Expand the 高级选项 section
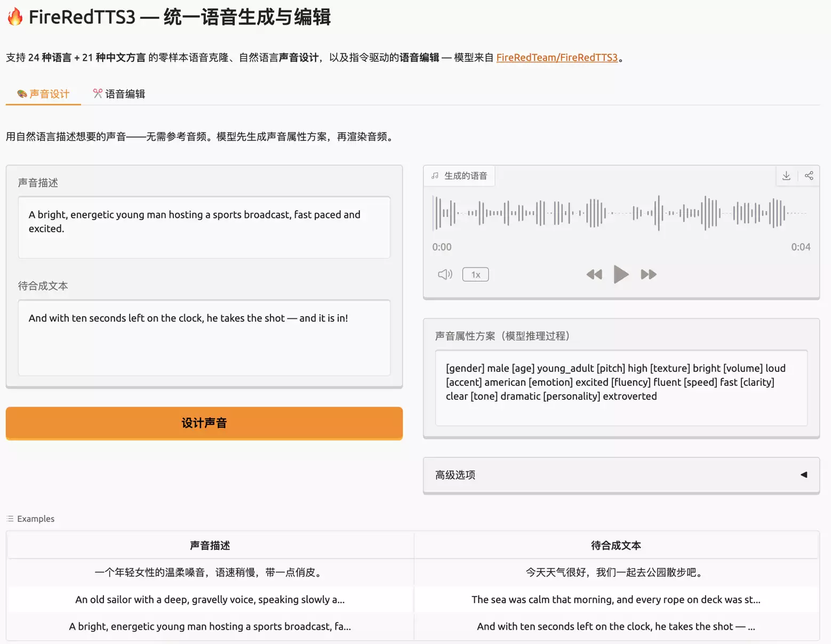This screenshot has width=831, height=644. 621,475
